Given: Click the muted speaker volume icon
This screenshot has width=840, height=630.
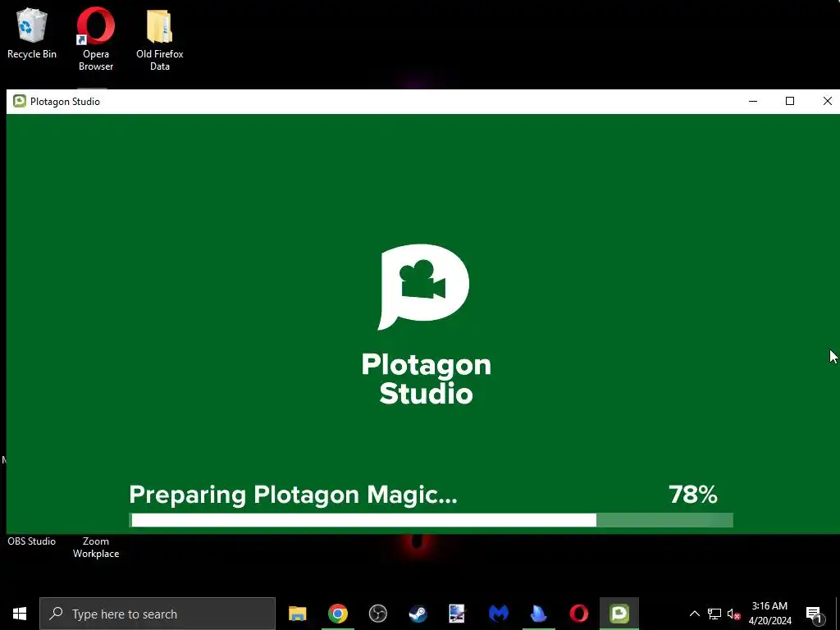Looking at the screenshot, I should [733, 614].
